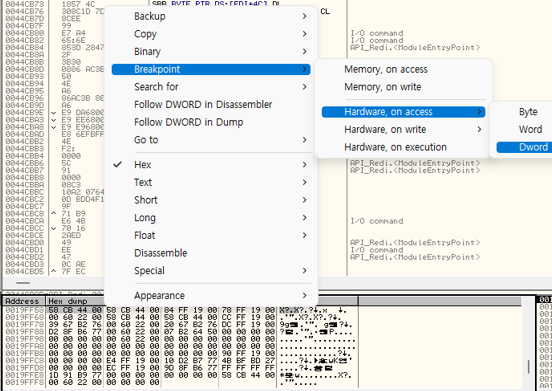Select Hardware, on access submenu item
Image resolution: width=552 pixels, height=391 pixels.
(x=403, y=112)
